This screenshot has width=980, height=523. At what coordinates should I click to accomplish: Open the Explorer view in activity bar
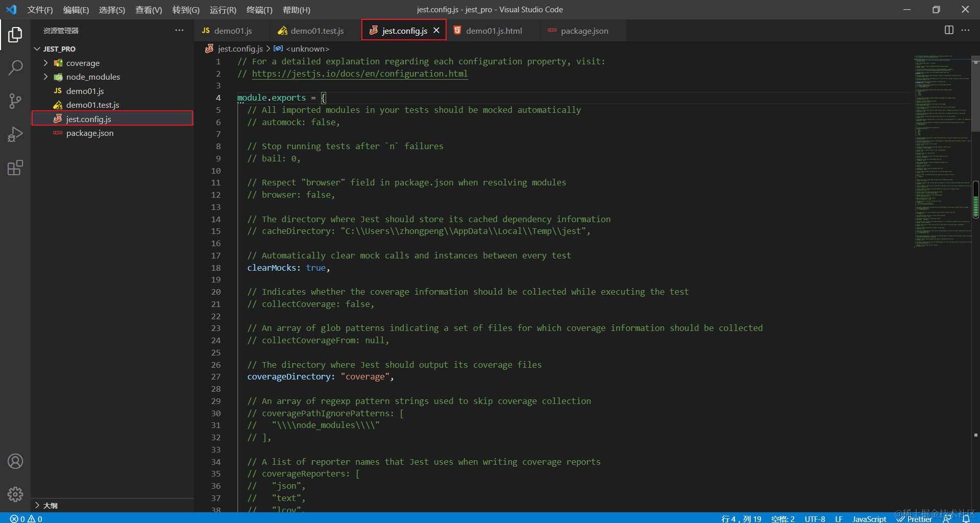(x=15, y=35)
